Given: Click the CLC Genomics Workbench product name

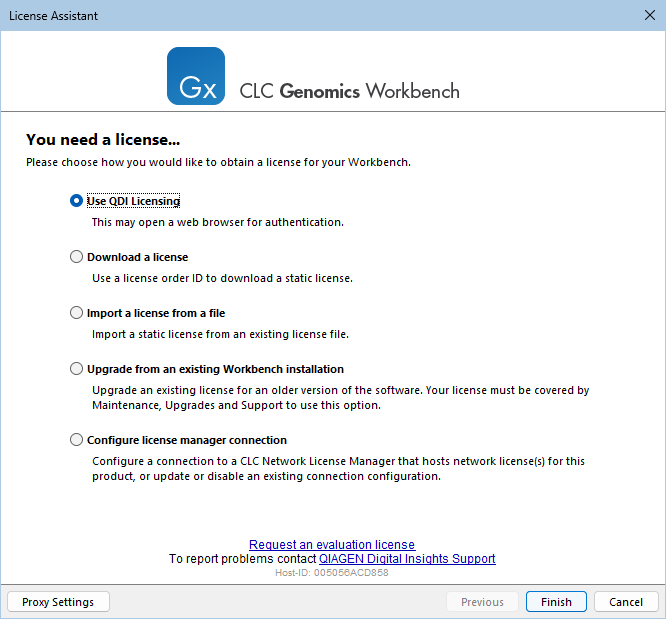Looking at the screenshot, I should (350, 91).
